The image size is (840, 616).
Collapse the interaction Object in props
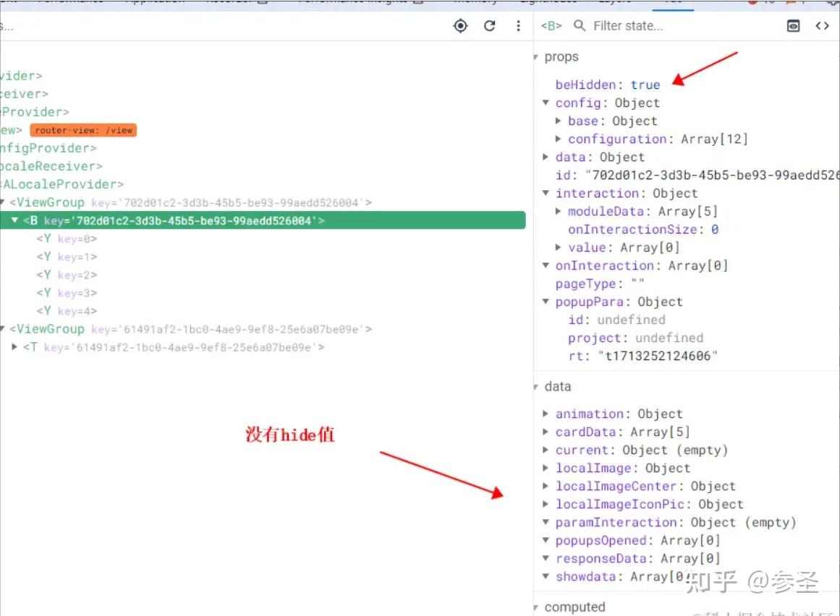pyautogui.click(x=546, y=193)
